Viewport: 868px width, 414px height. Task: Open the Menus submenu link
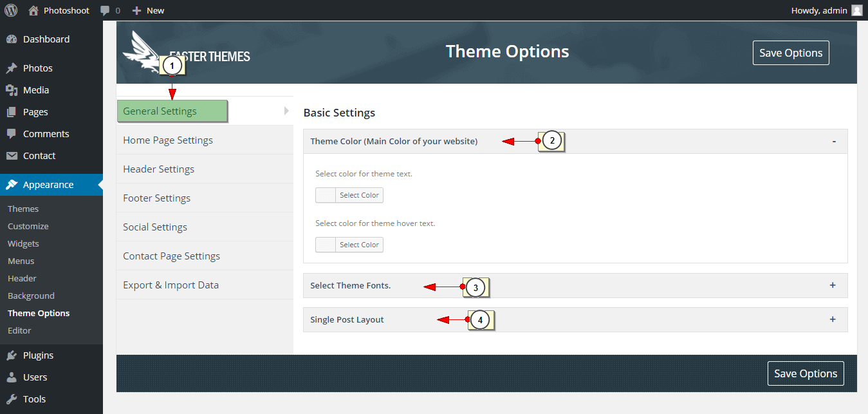[21, 261]
